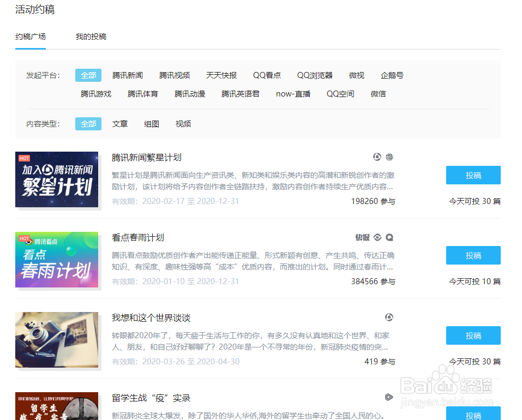The width and height of the screenshot is (522, 420).
Task: Filter platform by now-直播
Action: coord(293,94)
